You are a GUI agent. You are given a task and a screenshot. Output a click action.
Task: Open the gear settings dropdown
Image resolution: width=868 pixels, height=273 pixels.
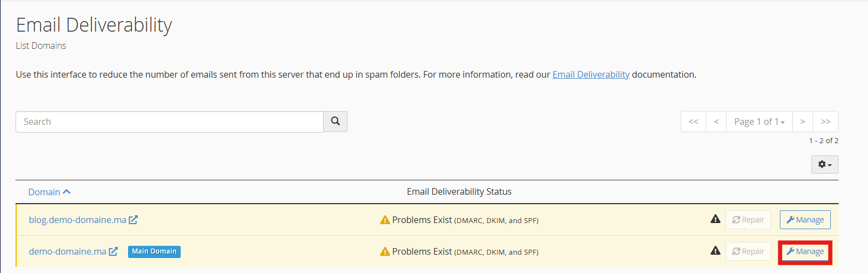click(x=825, y=165)
